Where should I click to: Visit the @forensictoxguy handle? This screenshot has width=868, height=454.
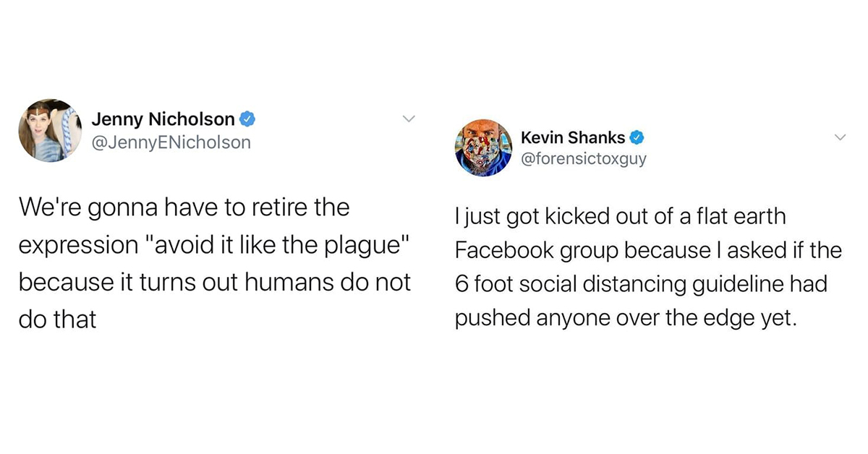click(584, 158)
